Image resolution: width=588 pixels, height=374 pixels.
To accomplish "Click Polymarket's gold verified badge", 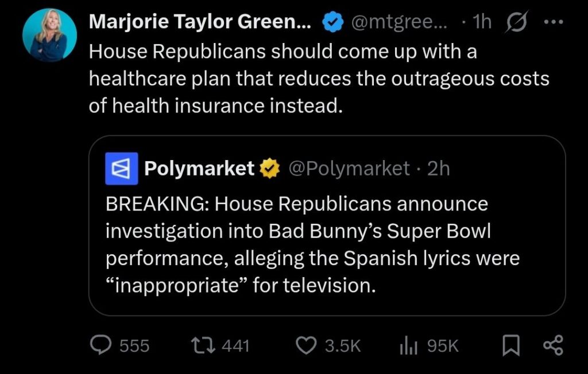I will (269, 169).
